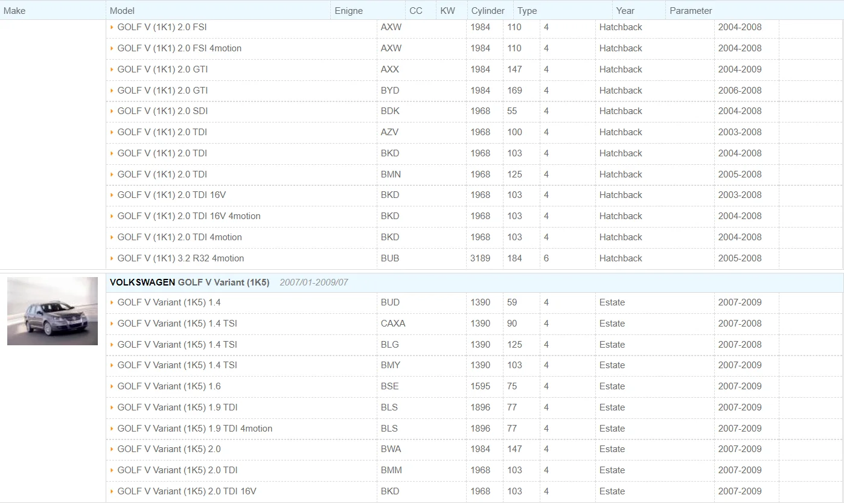Click the 2006-2008 year range

740,91
